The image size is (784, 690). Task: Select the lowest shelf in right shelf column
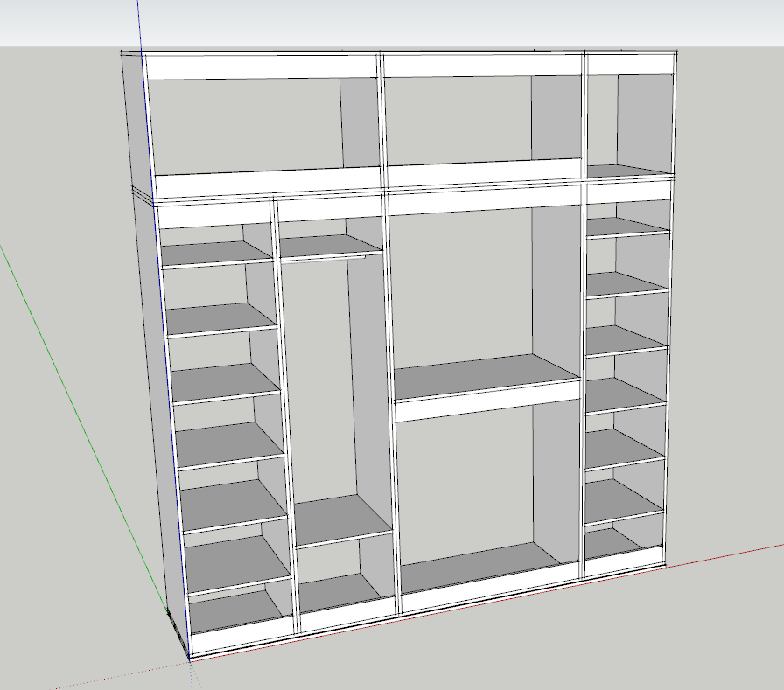pyautogui.click(x=623, y=502)
